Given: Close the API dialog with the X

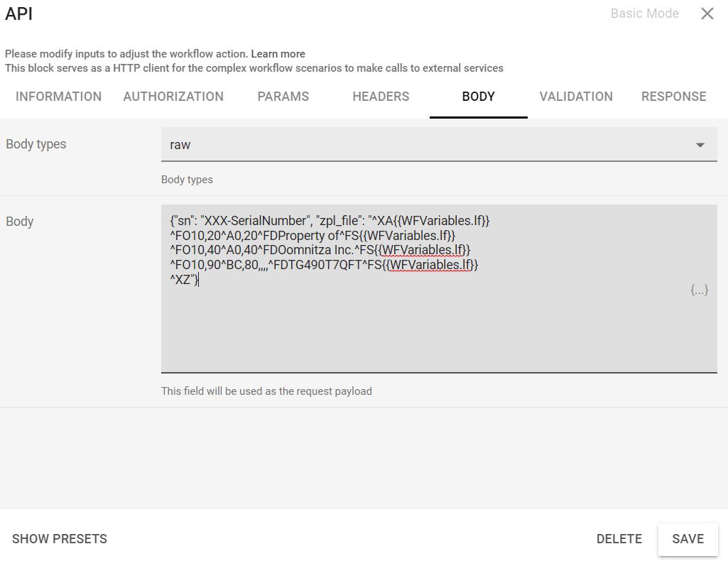Looking at the screenshot, I should click(707, 13).
